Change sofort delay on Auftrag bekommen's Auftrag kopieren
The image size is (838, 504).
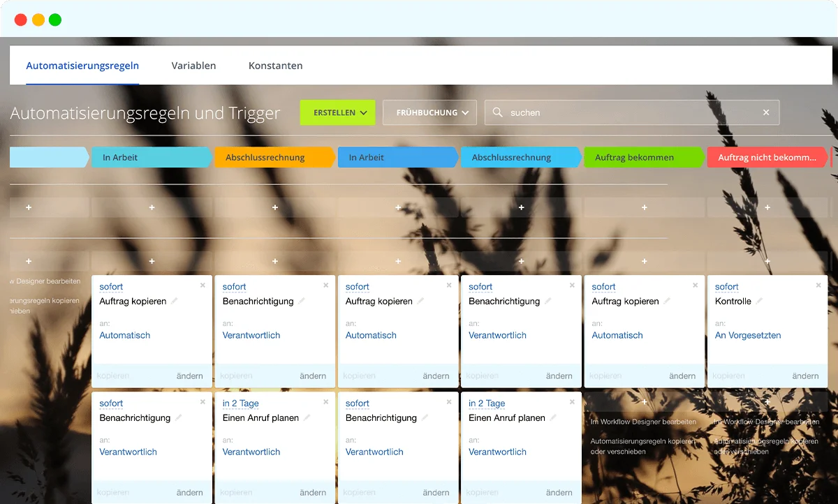[603, 287]
